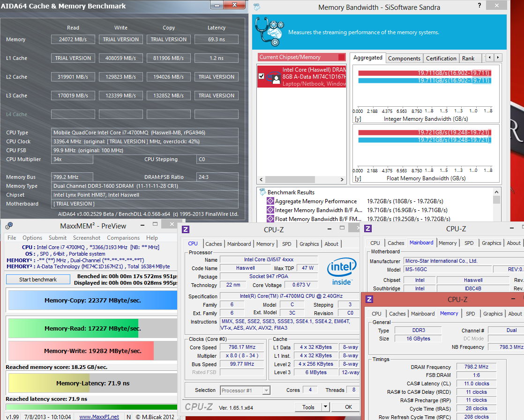
Task: Click the AIDA64 L2 Cache Read field
Action: click(x=73, y=77)
